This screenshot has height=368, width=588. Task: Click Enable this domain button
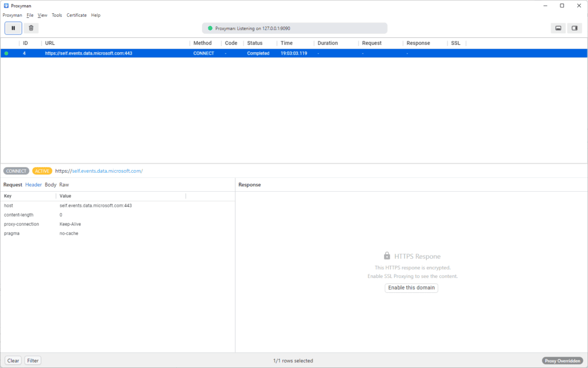411,288
